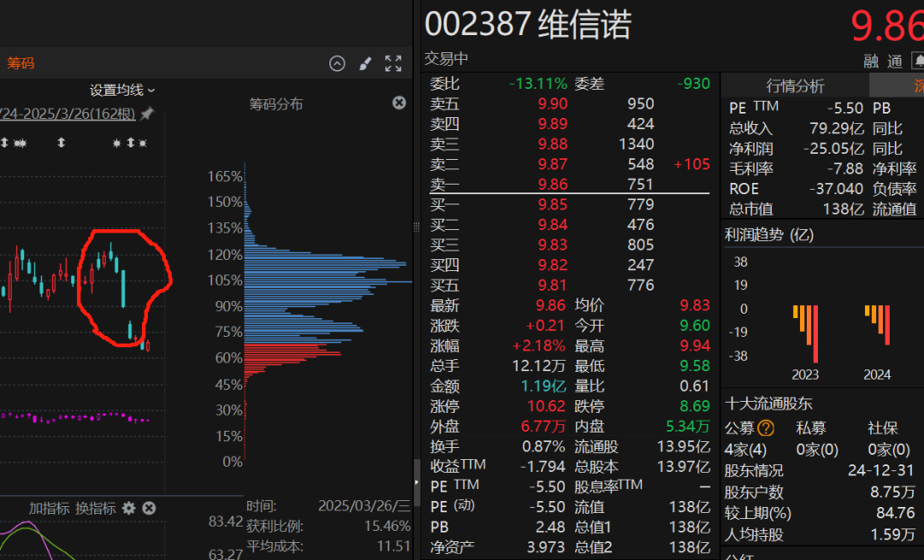The image size is (924, 560).
Task: Click the 委差 value -930
Action: [694, 84]
